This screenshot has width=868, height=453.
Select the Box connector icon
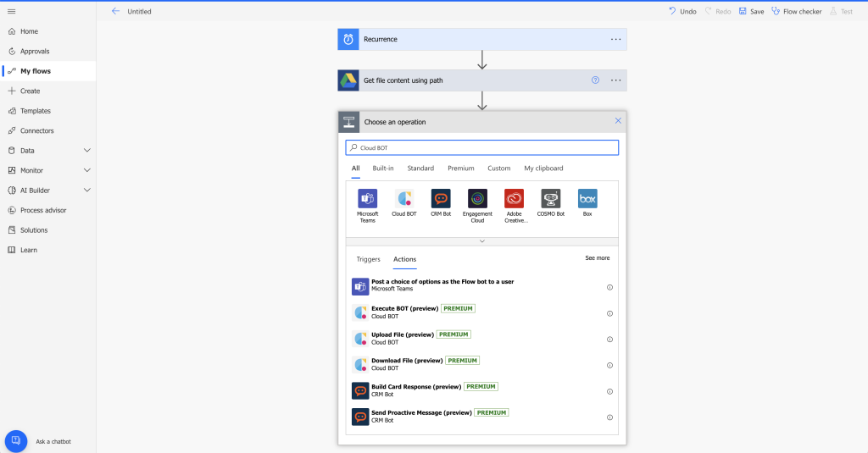(x=587, y=199)
